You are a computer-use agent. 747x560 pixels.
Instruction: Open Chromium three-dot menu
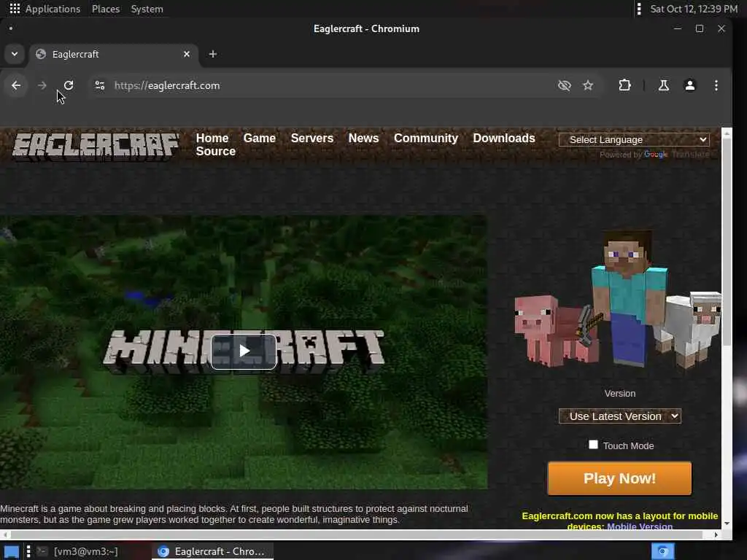(x=716, y=85)
